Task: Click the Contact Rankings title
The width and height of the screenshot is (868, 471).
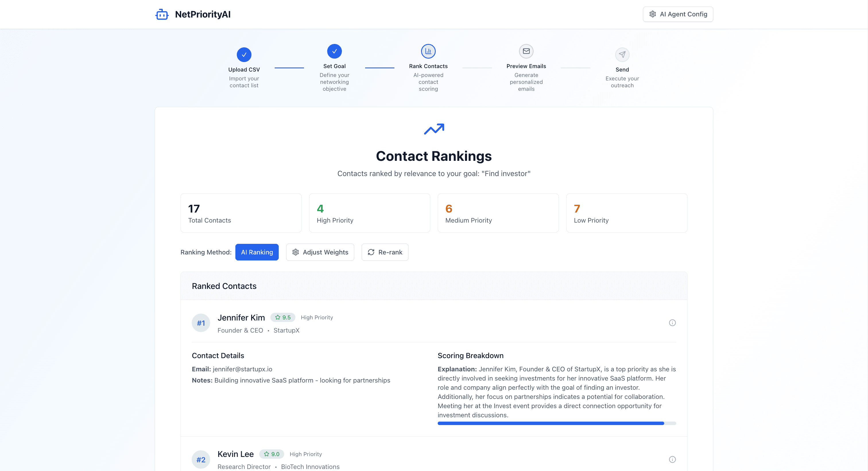Action: (x=434, y=156)
